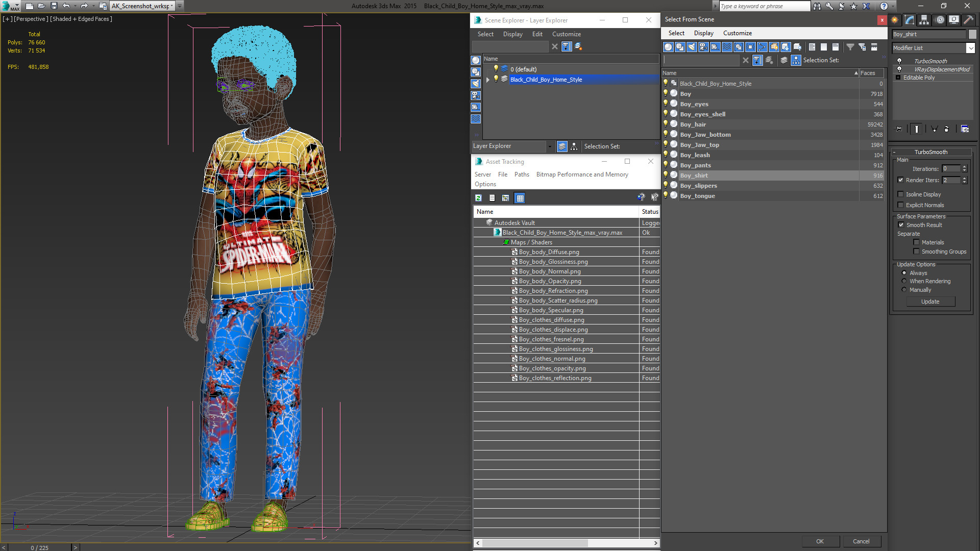Click Pin Stack icon below modifier stack
This screenshot has width=980, height=551.
899,129
